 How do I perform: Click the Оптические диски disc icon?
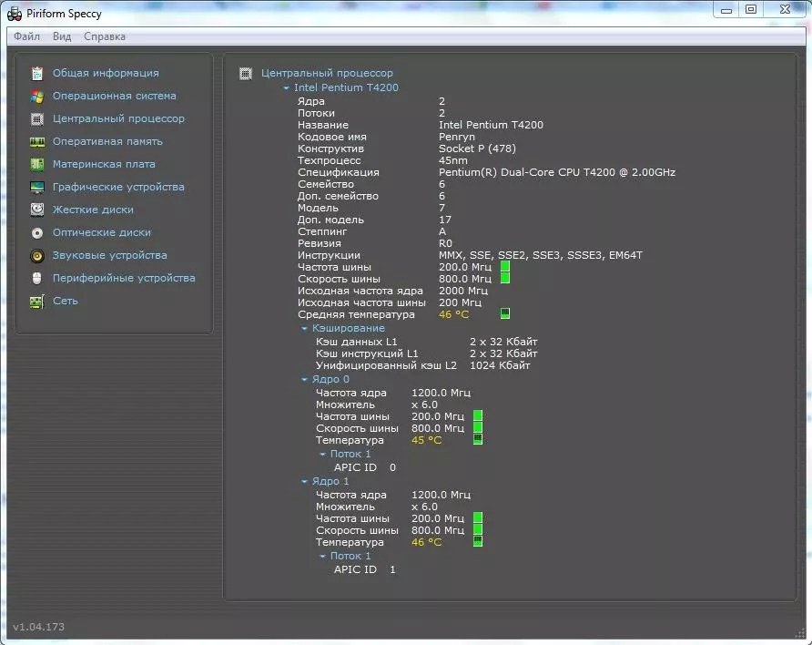click(x=37, y=232)
